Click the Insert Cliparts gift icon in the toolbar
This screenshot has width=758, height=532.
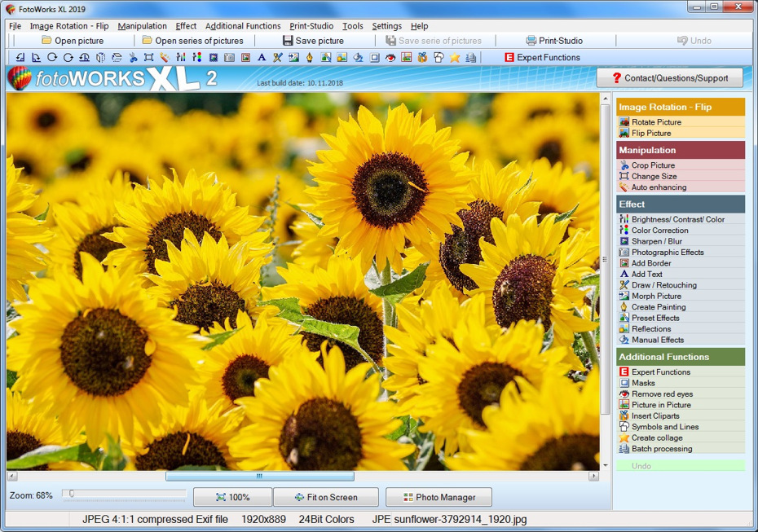click(422, 58)
